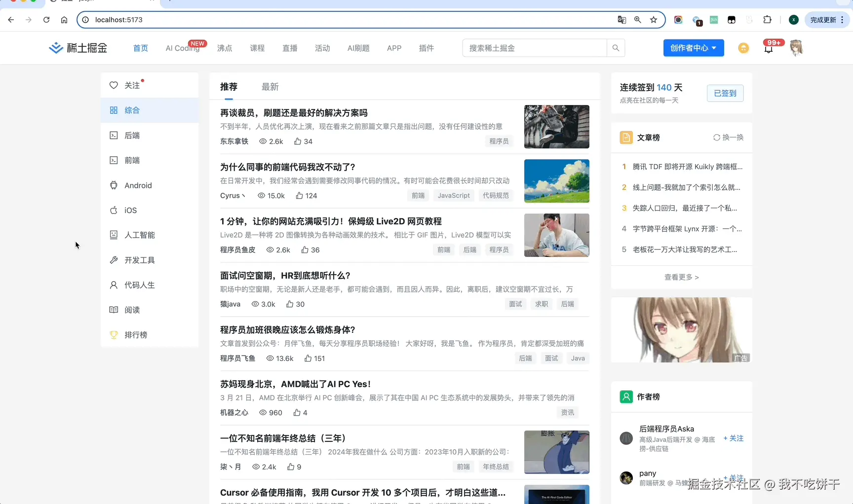Screen dimensions: 853x504
Task: Open the iOS section from the sidebar
Action: [x=129, y=210]
